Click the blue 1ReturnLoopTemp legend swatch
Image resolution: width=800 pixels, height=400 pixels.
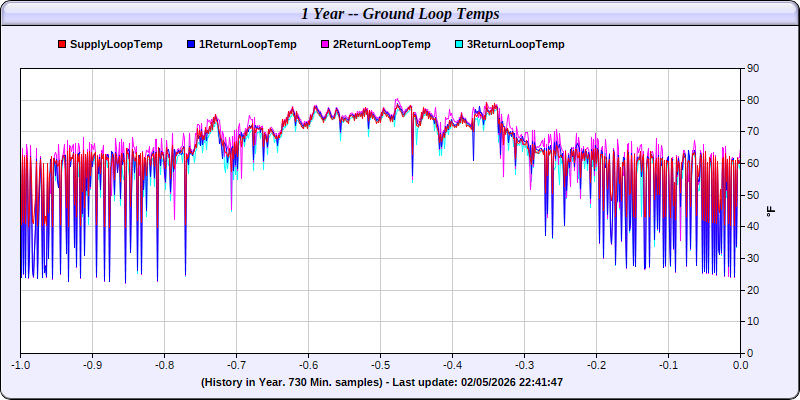click(191, 45)
